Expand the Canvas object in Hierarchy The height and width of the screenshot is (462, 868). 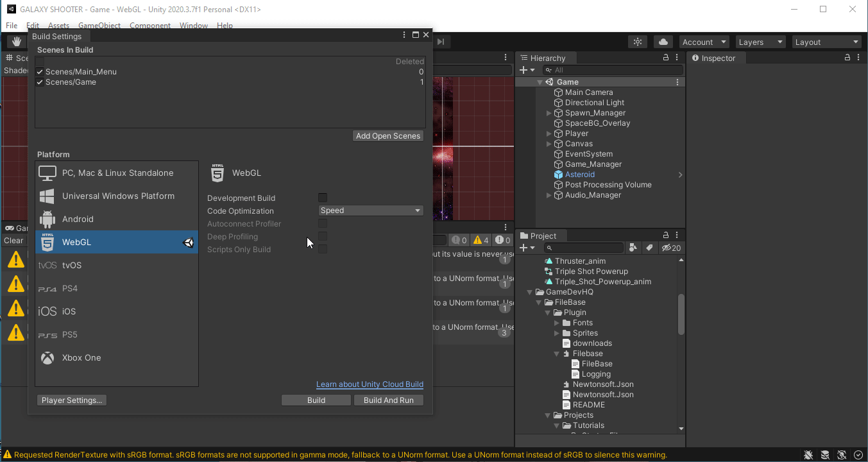click(x=549, y=144)
